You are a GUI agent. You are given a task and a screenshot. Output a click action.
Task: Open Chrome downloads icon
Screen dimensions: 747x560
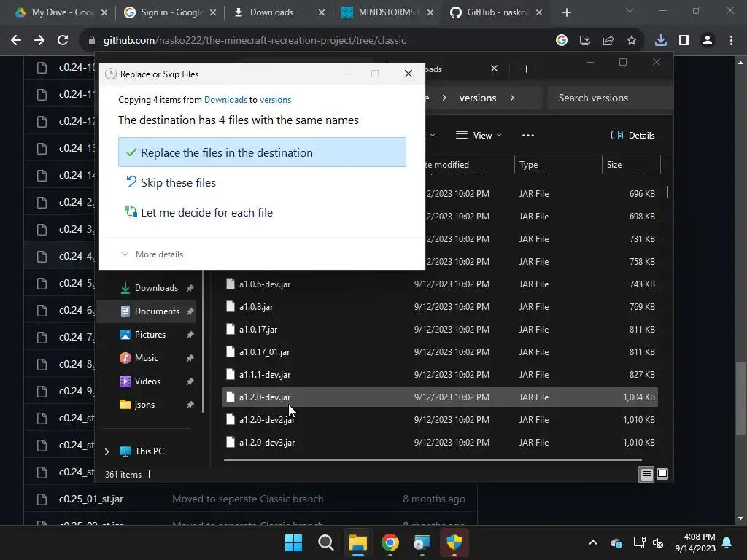pyautogui.click(x=661, y=41)
